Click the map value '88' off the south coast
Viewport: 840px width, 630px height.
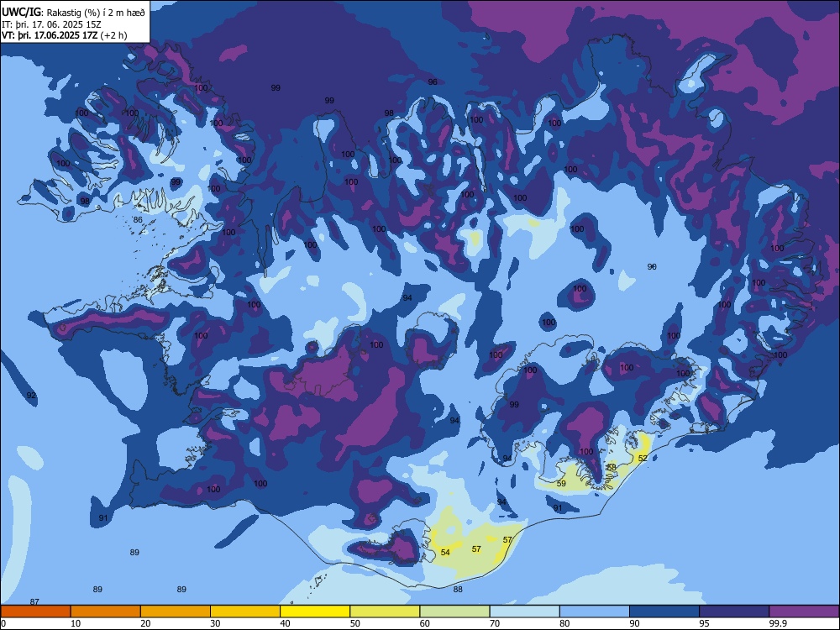coord(458,590)
